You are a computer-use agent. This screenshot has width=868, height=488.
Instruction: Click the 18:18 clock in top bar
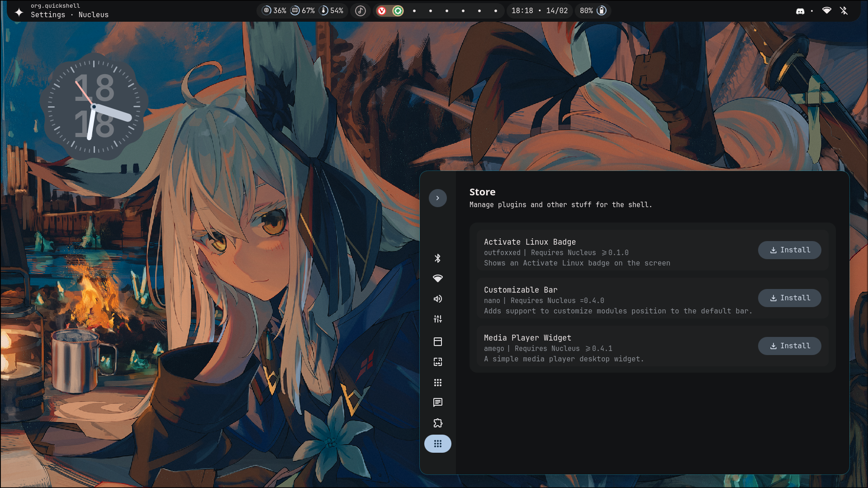coord(522,10)
